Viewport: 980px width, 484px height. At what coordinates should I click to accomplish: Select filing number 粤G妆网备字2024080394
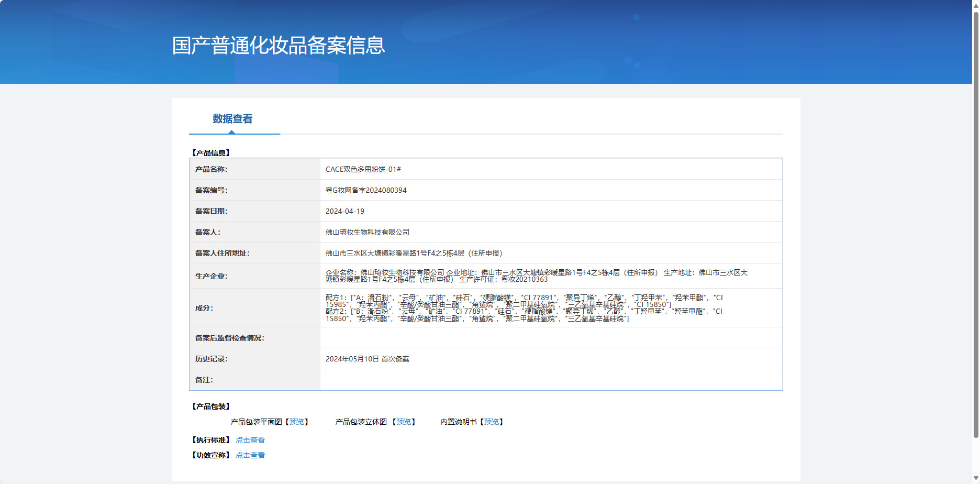[366, 190]
